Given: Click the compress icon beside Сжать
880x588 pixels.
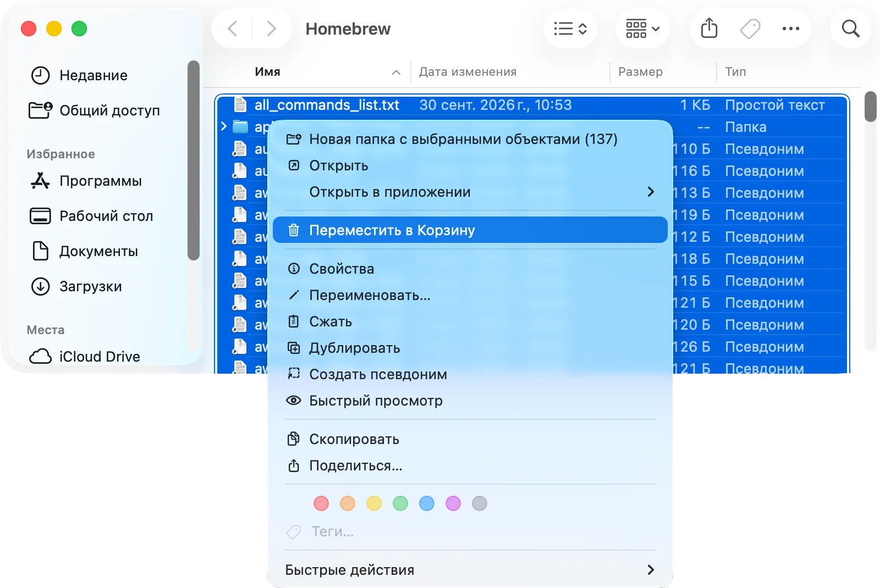Looking at the screenshot, I should 294,321.
